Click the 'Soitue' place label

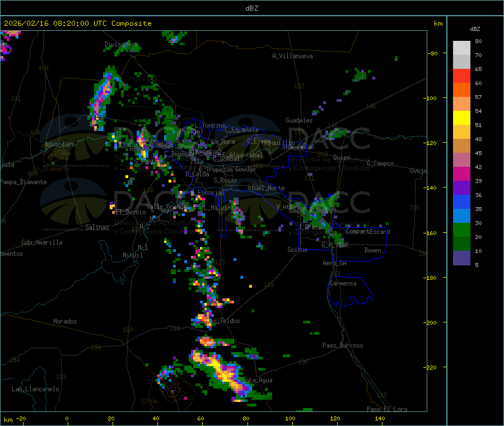pyautogui.click(x=297, y=250)
